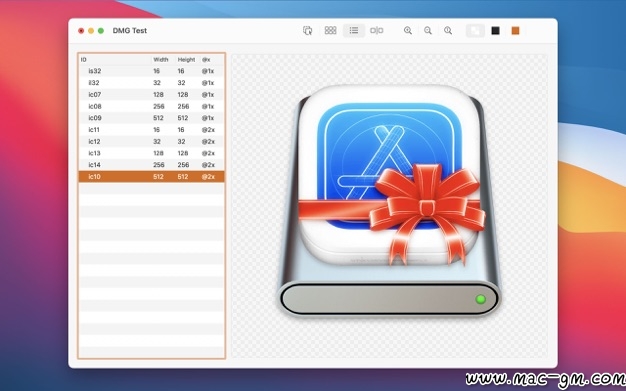Click the disk image icon preview

389,201
